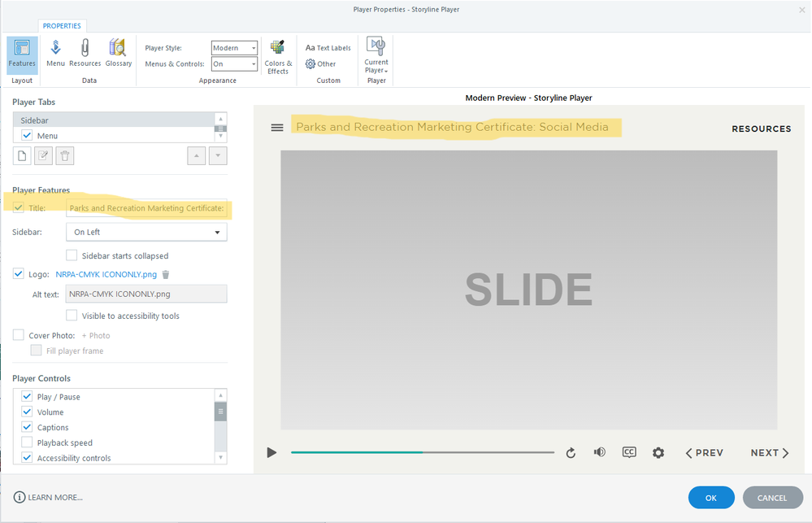Click the OK button
Viewport: 812px width, 523px height.
click(x=710, y=498)
